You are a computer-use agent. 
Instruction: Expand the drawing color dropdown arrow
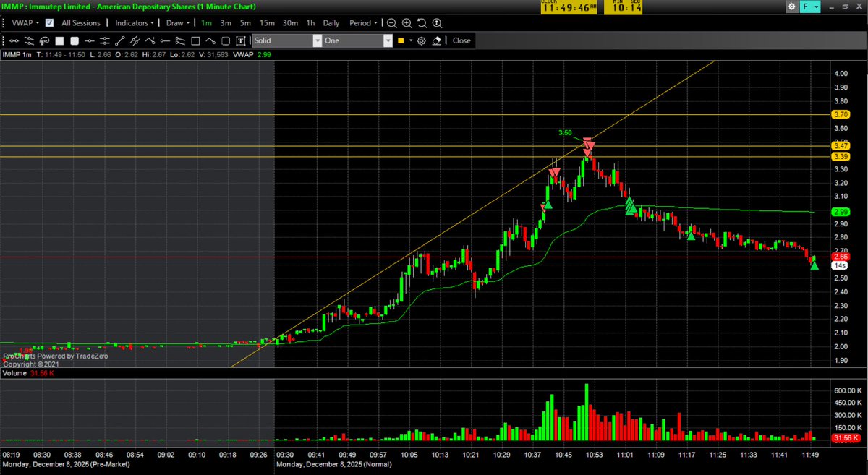[x=411, y=40]
